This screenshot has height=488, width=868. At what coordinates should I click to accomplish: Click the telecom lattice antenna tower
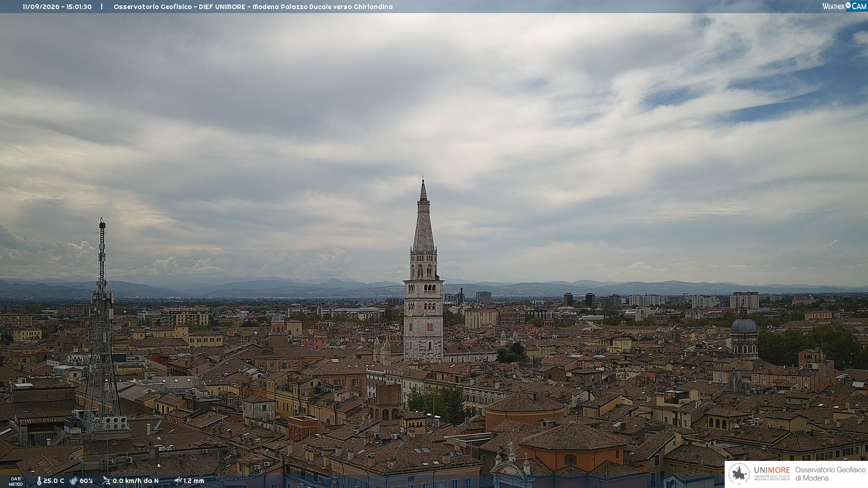click(101, 325)
